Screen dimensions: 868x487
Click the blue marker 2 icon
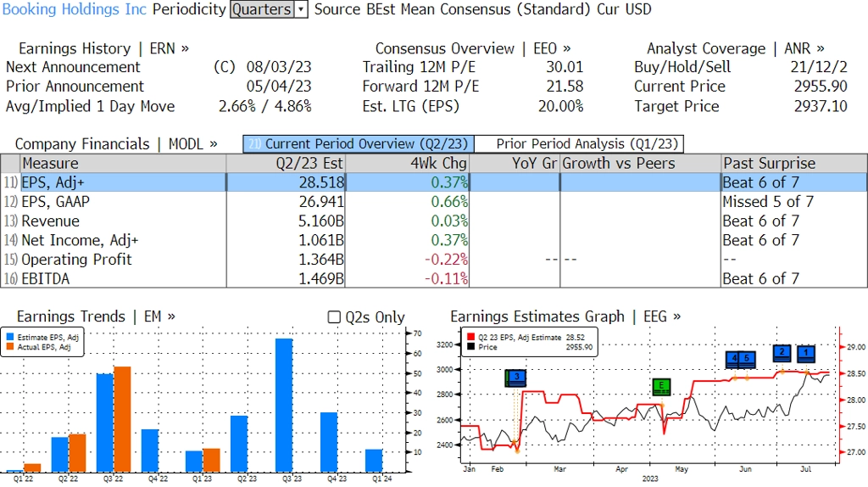tap(782, 354)
